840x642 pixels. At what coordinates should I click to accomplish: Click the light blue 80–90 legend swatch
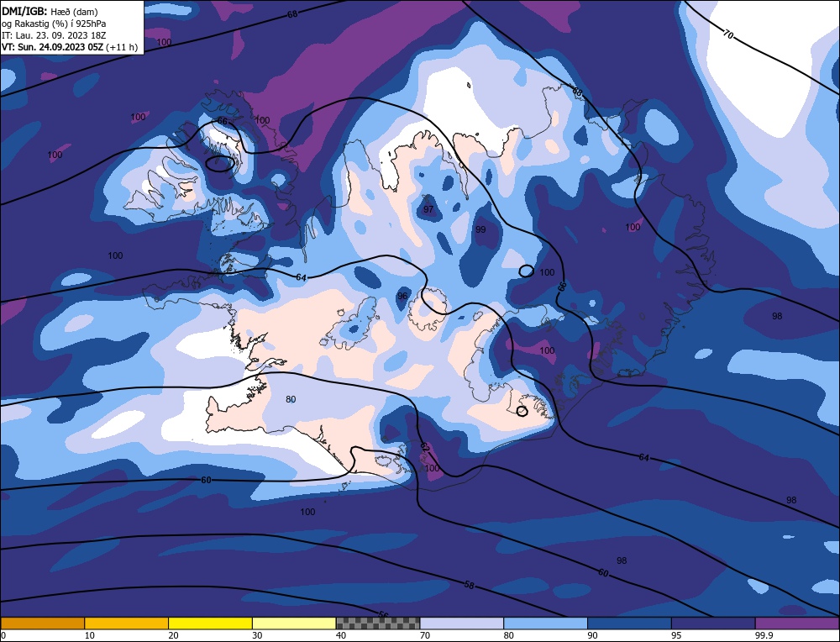(546, 623)
